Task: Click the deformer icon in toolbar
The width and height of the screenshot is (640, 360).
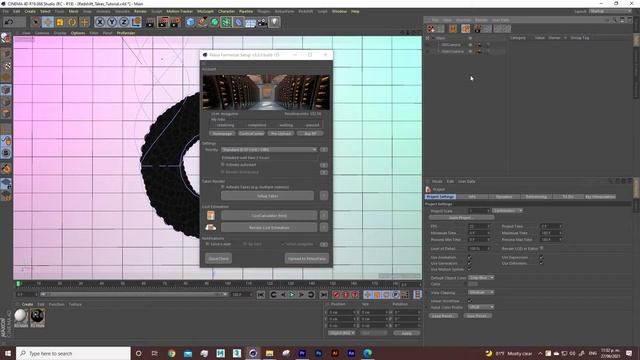Action: click(238, 22)
